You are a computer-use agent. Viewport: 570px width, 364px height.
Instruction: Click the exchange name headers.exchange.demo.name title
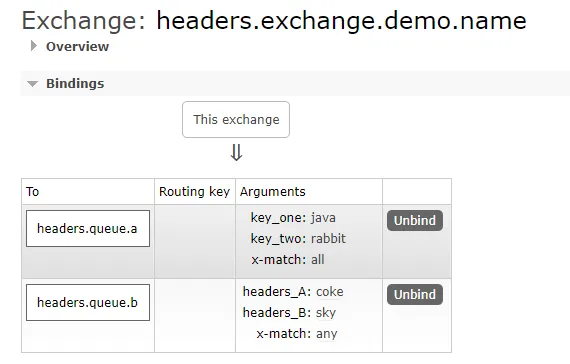pos(341,20)
